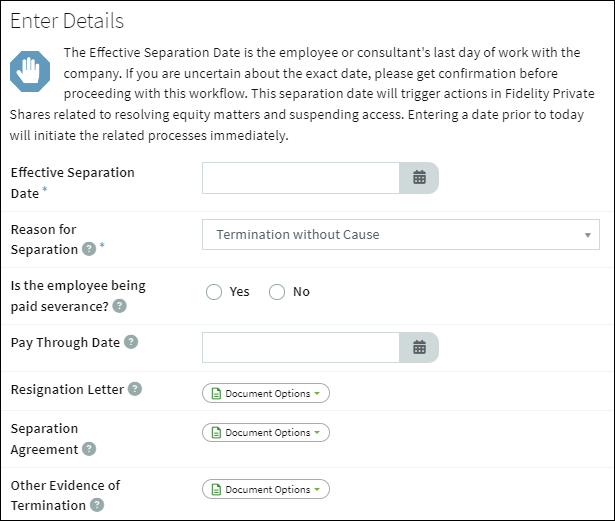Click help icon next to Resignation Letter
This screenshot has width=615, height=521.
pos(135,389)
